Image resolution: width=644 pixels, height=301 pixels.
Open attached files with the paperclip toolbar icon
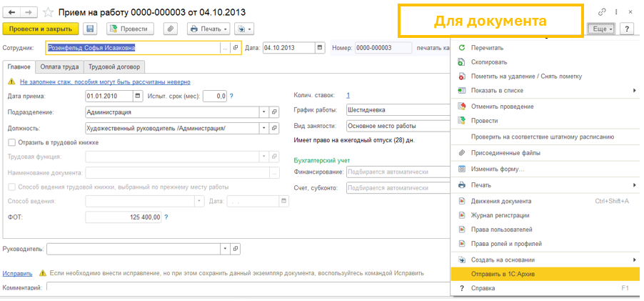coord(170,29)
